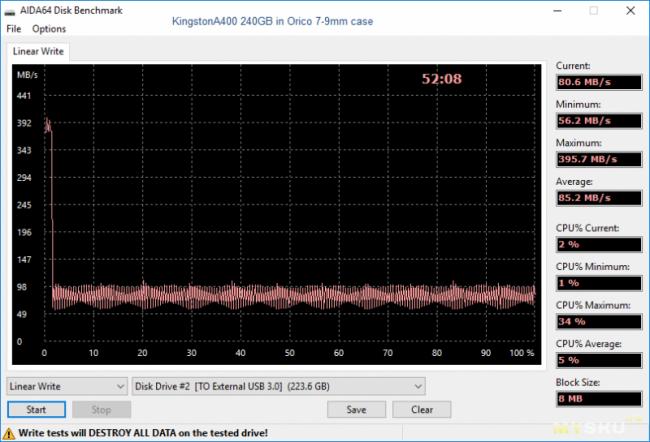Click the CPU% Minimum value 1 %
The image size is (650, 442).
[x=599, y=283]
